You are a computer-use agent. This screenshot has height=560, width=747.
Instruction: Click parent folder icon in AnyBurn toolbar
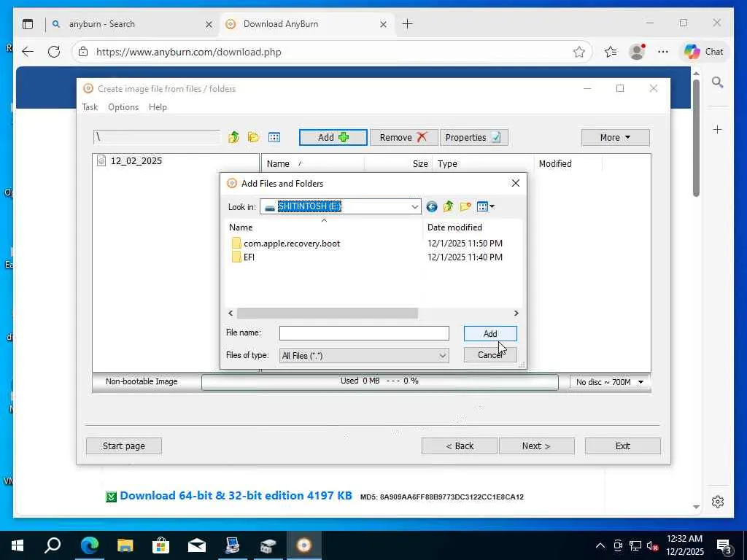point(233,138)
